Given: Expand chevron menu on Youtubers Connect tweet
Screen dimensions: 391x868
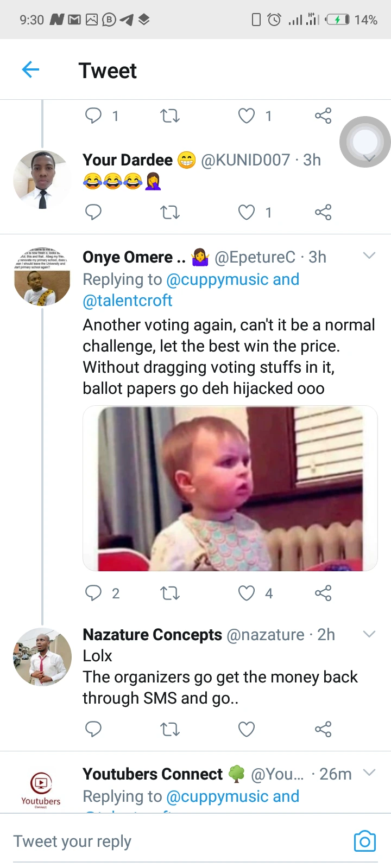Looking at the screenshot, I should coord(369,773).
